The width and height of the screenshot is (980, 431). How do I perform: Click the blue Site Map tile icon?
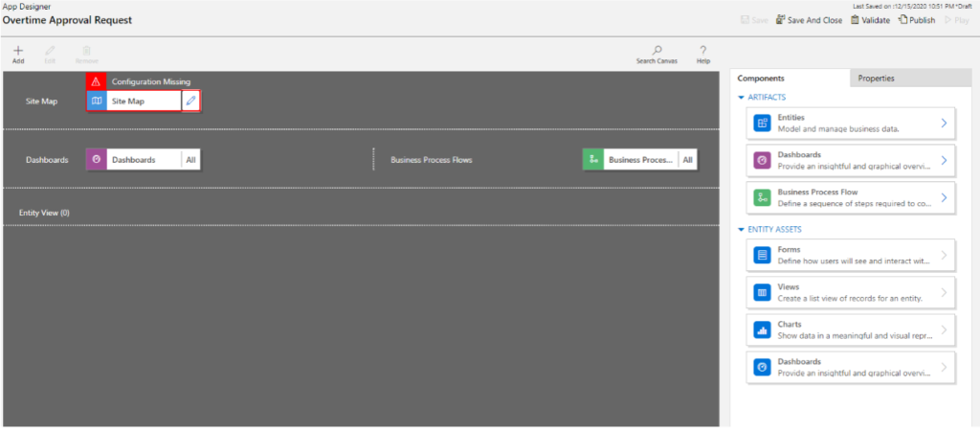pyautogui.click(x=97, y=101)
